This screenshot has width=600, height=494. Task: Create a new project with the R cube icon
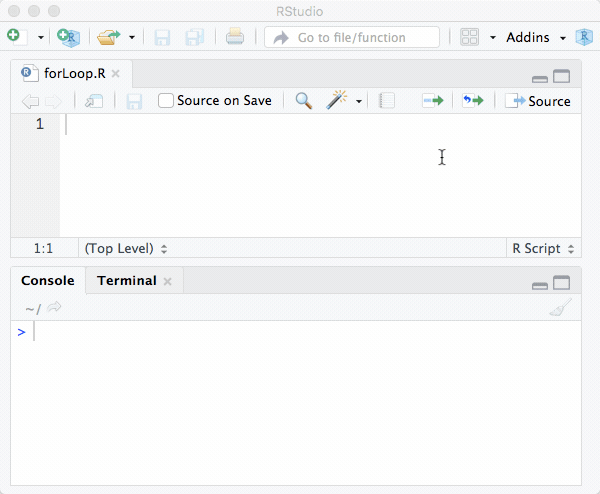(x=68, y=37)
